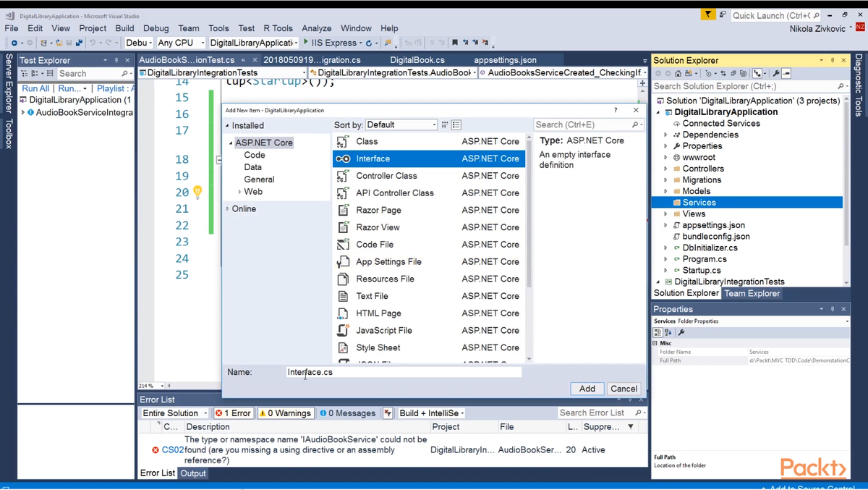Image resolution: width=868 pixels, height=490 pixels.
Task: Select the Resources File template icon
Action: [343, 279]
